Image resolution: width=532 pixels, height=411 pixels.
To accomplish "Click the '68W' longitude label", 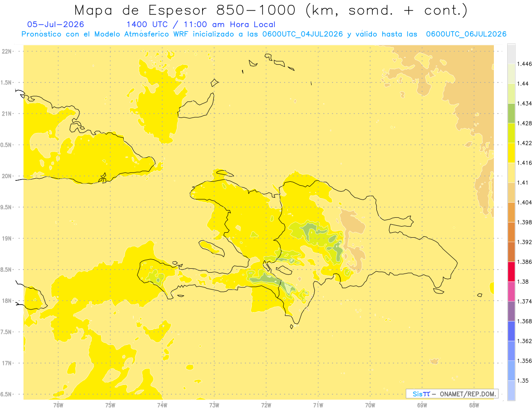I will pos(474,405).
